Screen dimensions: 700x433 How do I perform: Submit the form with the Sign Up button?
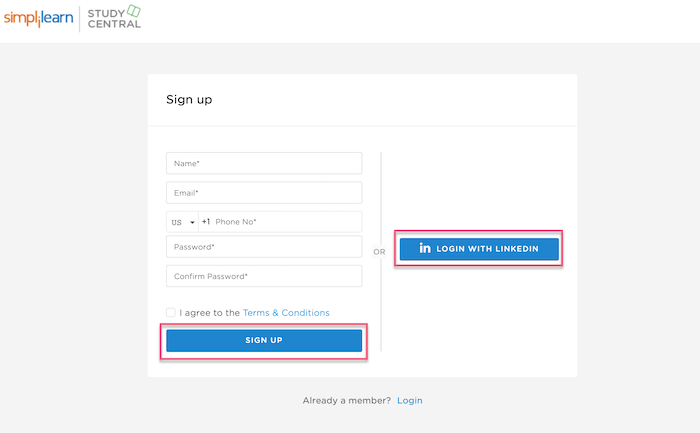tap(264, 341)
